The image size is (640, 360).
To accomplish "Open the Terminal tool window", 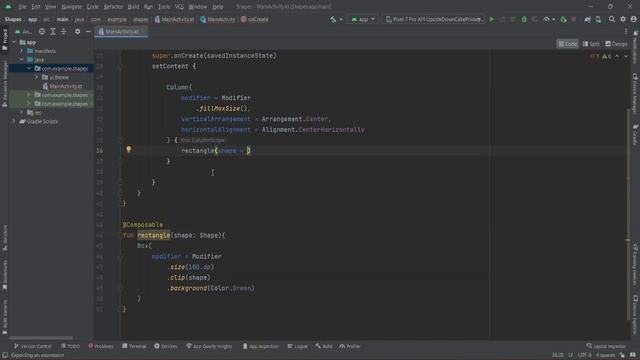I will [x=134, y=346].
